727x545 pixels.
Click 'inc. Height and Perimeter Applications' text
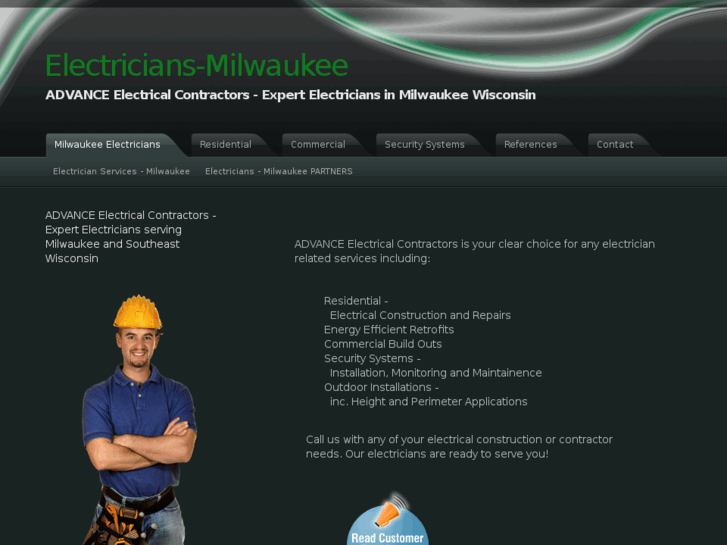[428, 402]
